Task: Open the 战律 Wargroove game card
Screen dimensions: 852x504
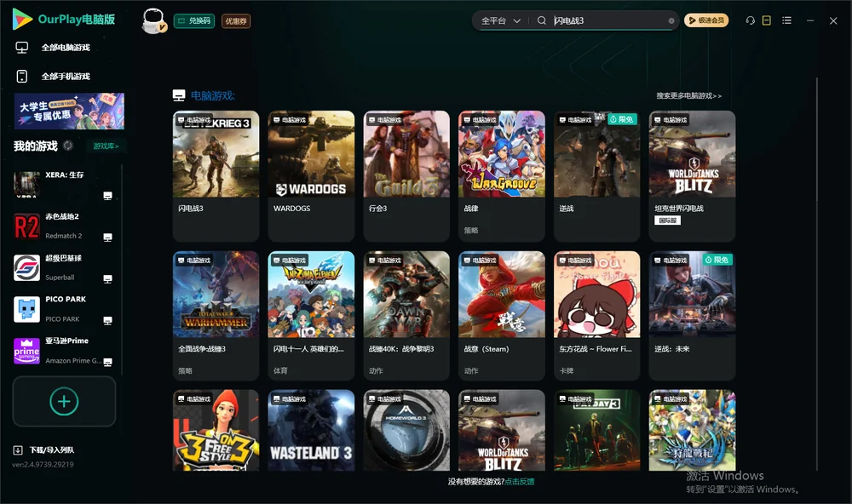Action: (502, 176)
